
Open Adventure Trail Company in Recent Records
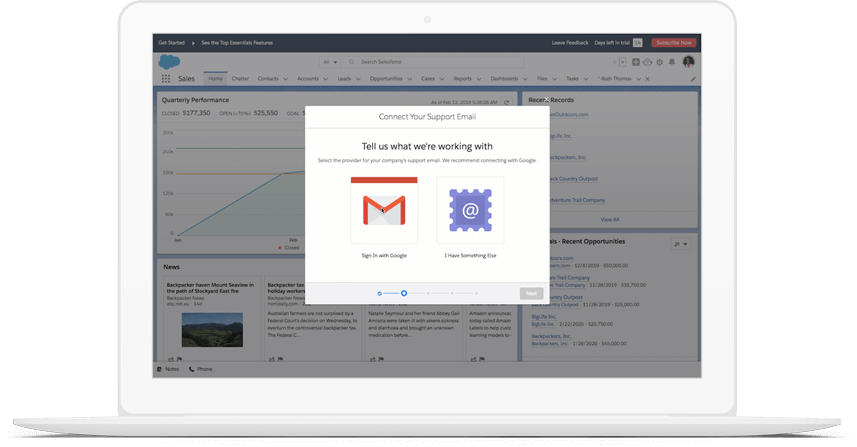[x=577, y=200]
